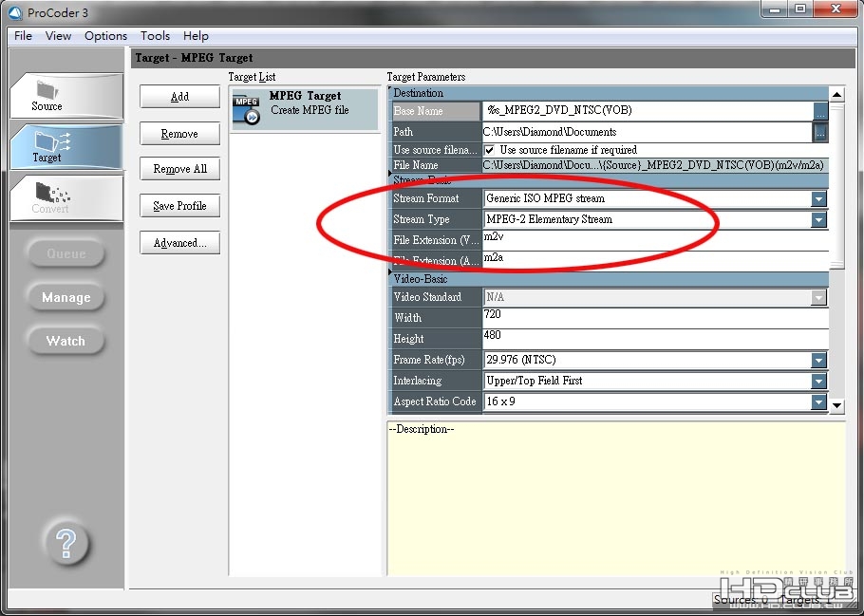Open Aspect Ratio Code dropdown

818,401
